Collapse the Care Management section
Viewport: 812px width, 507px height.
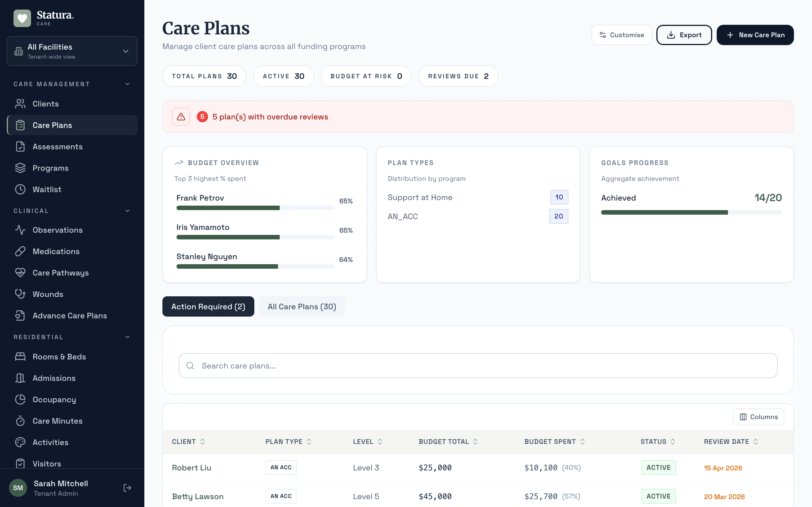tap(127, 84)
